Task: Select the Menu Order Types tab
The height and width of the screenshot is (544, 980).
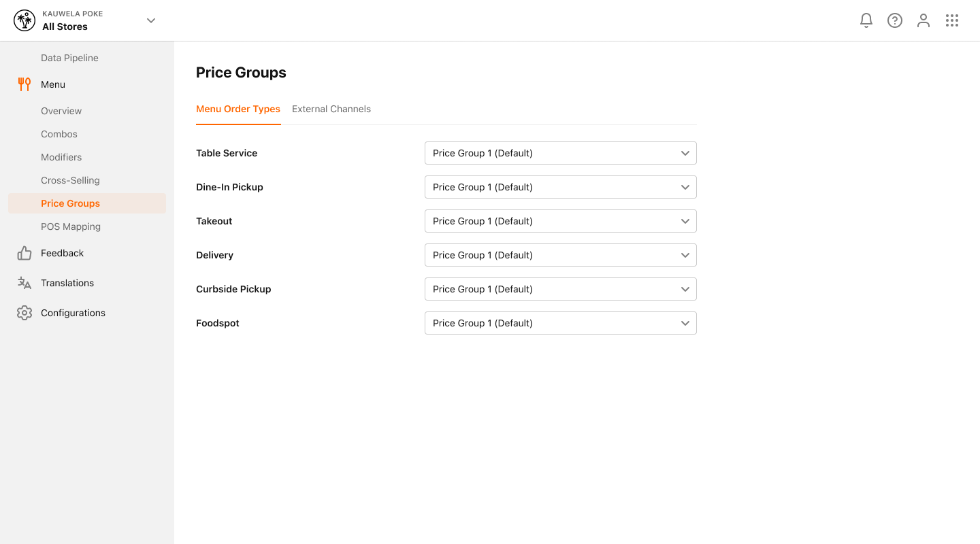Action: [x=238, y=109]
